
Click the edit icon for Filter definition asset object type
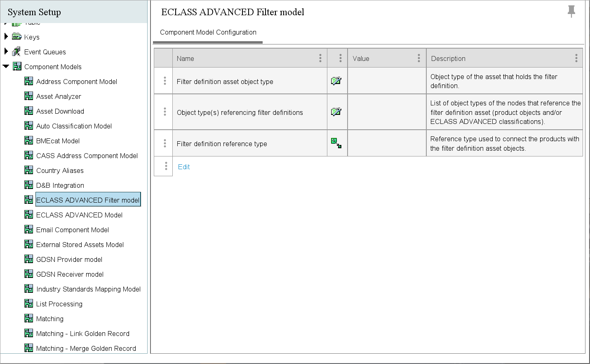point(337,81)
